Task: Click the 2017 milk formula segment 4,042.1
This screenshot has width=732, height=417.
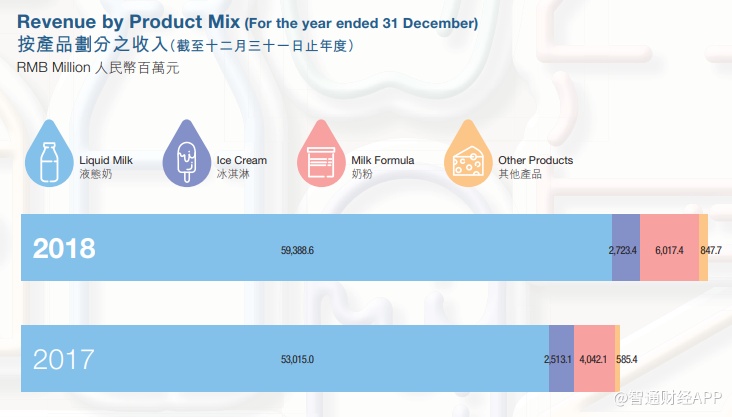Action: (594, 358)
